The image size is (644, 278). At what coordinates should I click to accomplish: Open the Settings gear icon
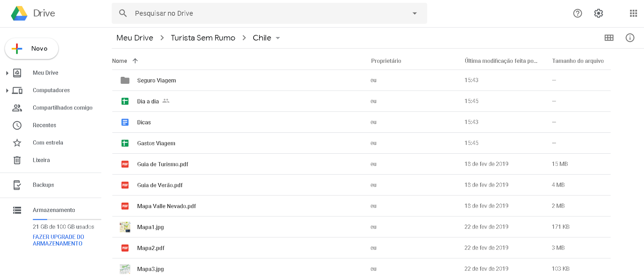click(598, 13)
